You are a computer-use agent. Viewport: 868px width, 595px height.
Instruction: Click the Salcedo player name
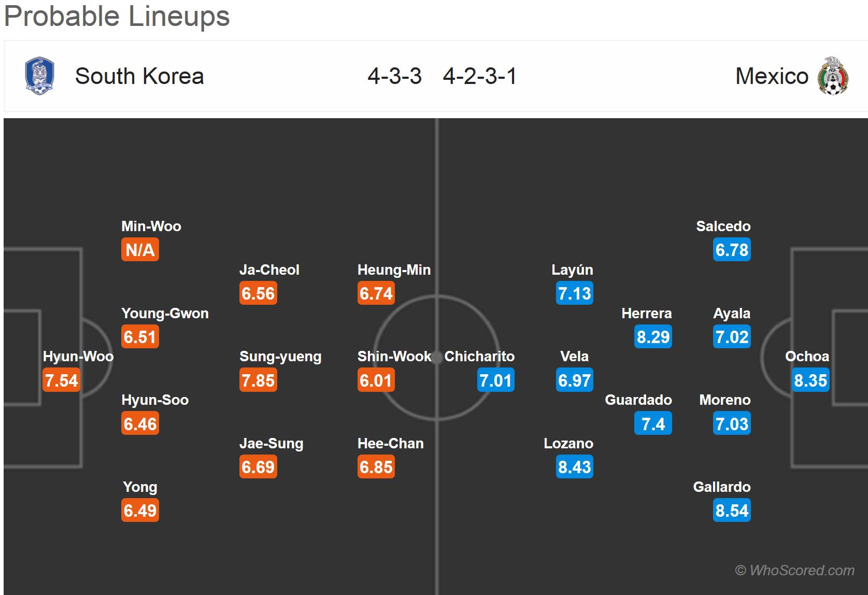[x=723, y=226]
